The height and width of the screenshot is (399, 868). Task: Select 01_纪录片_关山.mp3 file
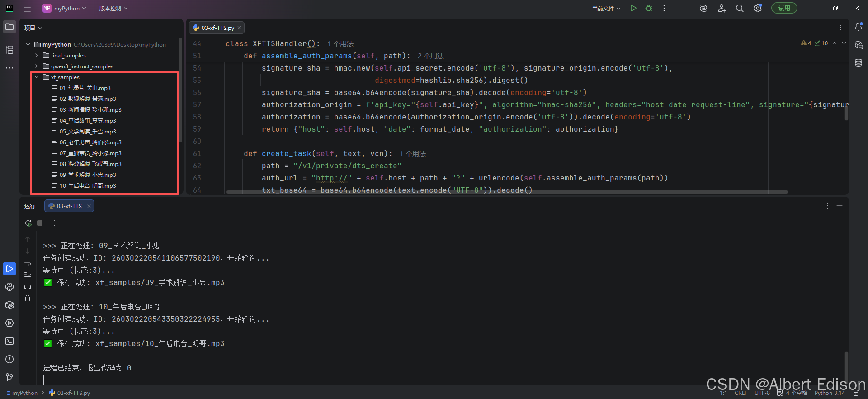[85, 88]
